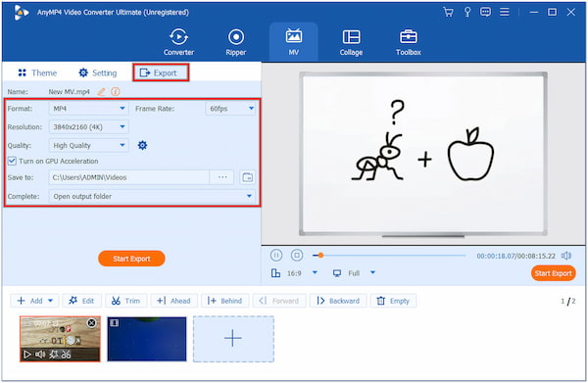This screenshot has width=588, height=383.
Task: Select the second blue clip thumbnail
Action: pos(147,339)
